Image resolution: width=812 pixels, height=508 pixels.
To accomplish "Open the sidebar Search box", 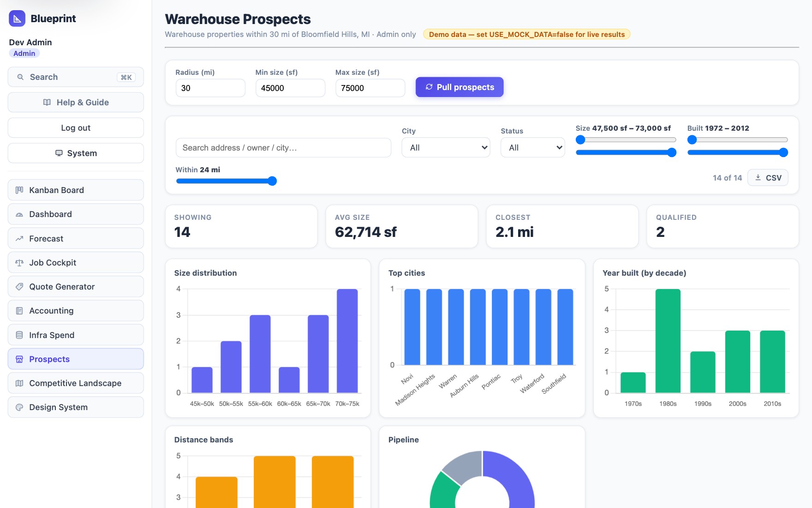I will 76,77.
